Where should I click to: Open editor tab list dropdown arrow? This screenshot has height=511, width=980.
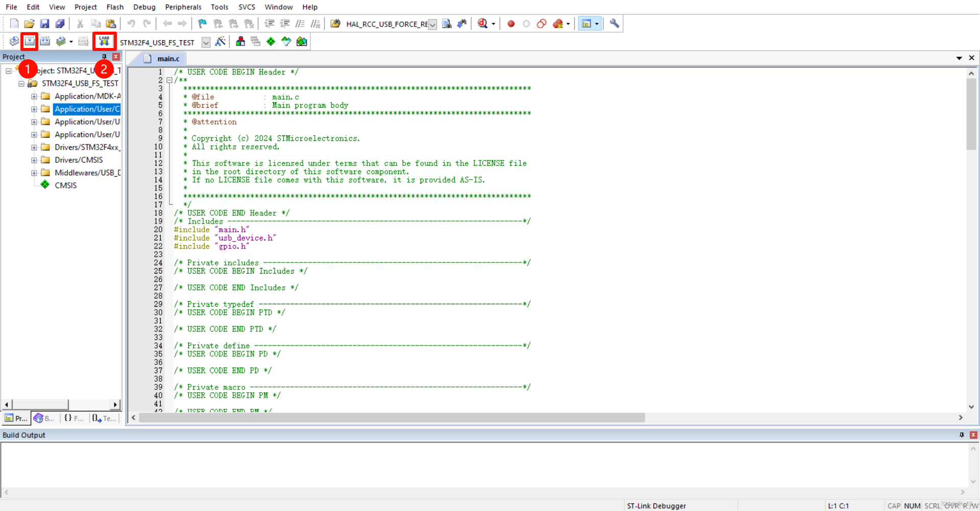[959, 58]
